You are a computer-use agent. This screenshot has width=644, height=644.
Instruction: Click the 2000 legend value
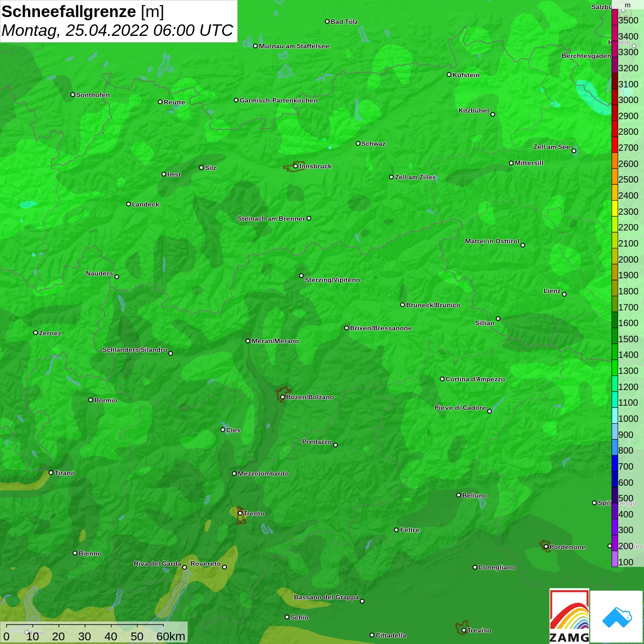coord(628,259)
